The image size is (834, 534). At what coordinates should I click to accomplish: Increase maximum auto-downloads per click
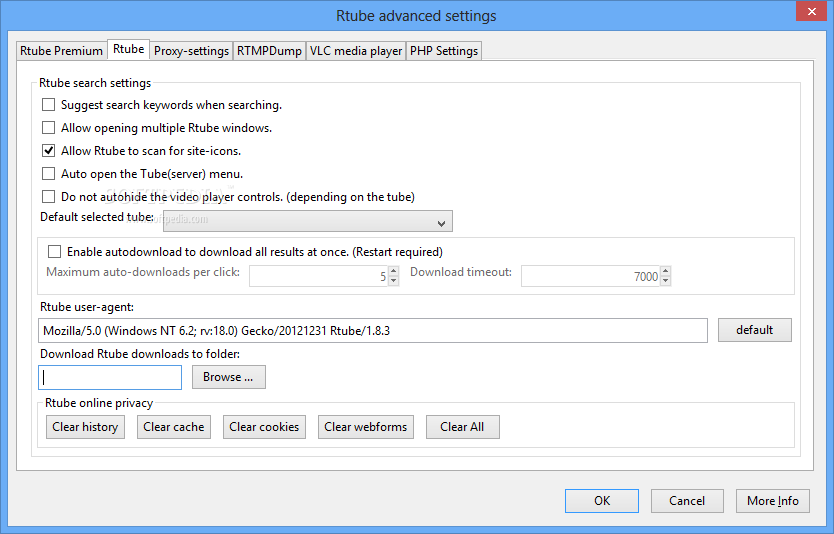394,271
